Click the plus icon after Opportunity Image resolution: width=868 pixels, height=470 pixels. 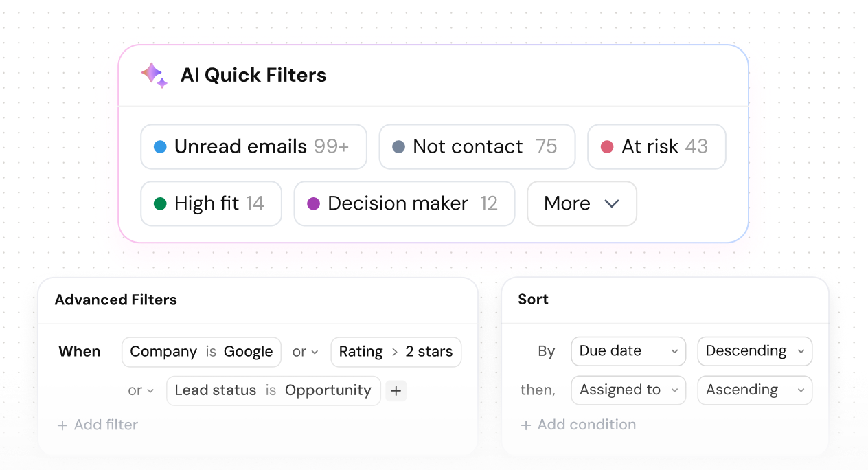tap(396, 391)
